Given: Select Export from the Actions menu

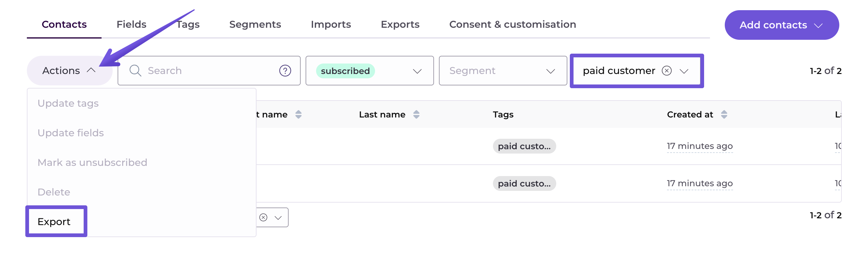Looking at the screenshot, I should point(54,222).
